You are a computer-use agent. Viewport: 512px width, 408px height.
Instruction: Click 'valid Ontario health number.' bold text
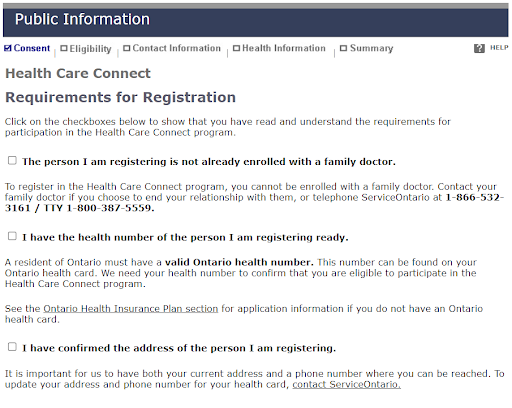(x=239, y=262)
